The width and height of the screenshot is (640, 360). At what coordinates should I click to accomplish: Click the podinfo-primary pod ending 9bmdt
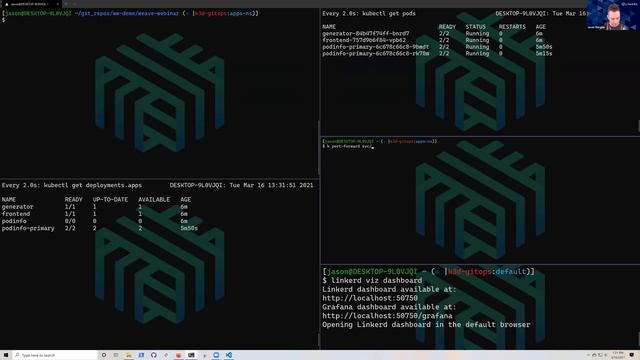(376, 47)
